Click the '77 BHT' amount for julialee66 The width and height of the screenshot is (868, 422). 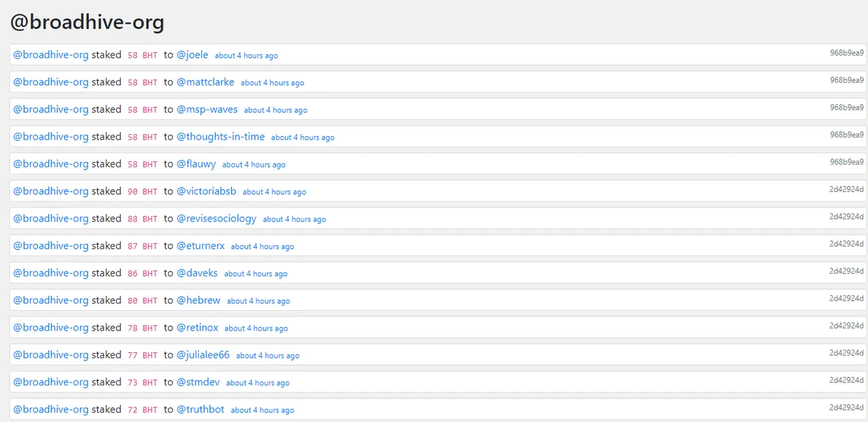pos(142,355)
